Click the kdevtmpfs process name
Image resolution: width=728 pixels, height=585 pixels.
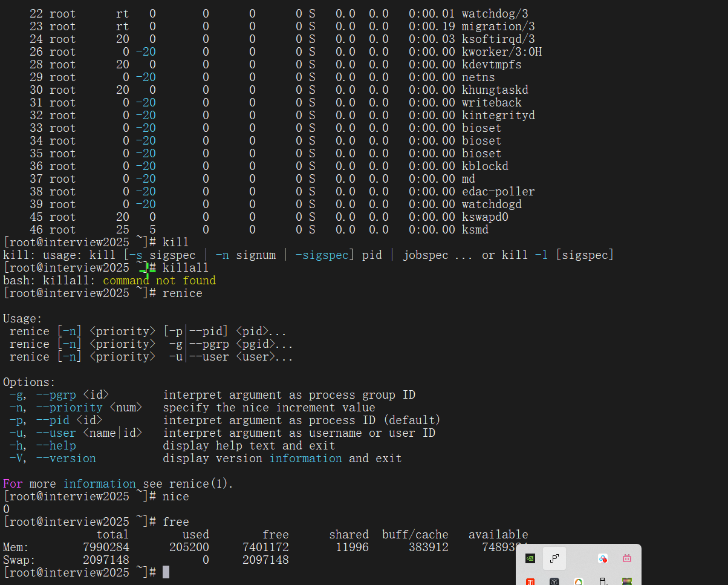pyautogui.click(x=492, y=64)
